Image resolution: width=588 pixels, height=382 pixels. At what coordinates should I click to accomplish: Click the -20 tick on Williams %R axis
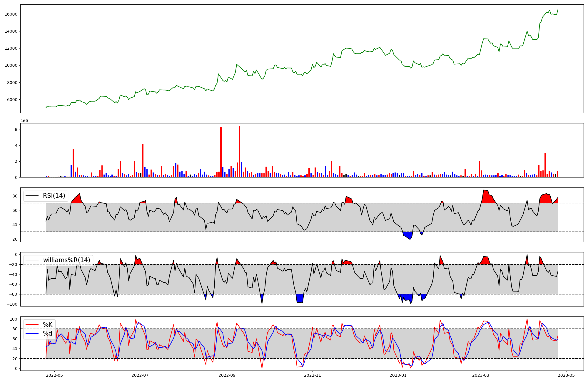click(13, 264)
